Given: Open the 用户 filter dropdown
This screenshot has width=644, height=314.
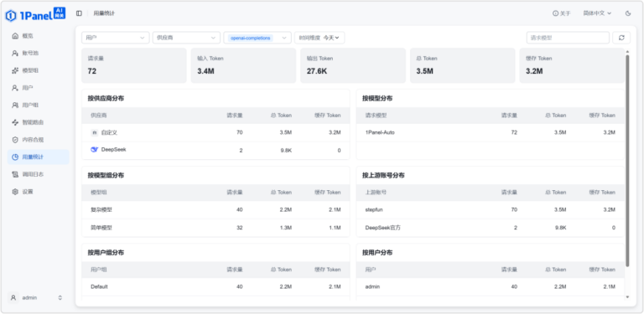Looking at the screenshot, I should click(116, 38).
